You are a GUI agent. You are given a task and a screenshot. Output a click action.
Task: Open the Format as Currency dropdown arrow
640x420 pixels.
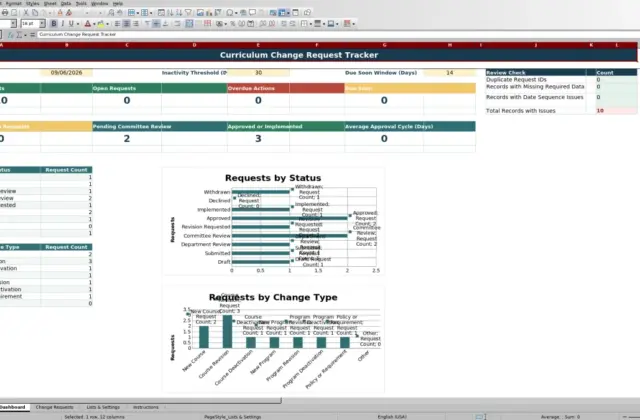point(225,24)
